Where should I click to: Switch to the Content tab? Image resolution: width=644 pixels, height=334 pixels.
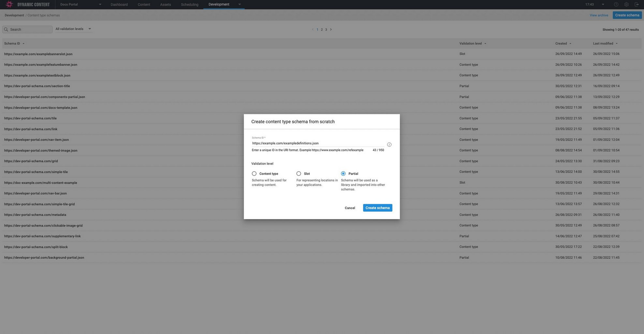tap(144, 4)
